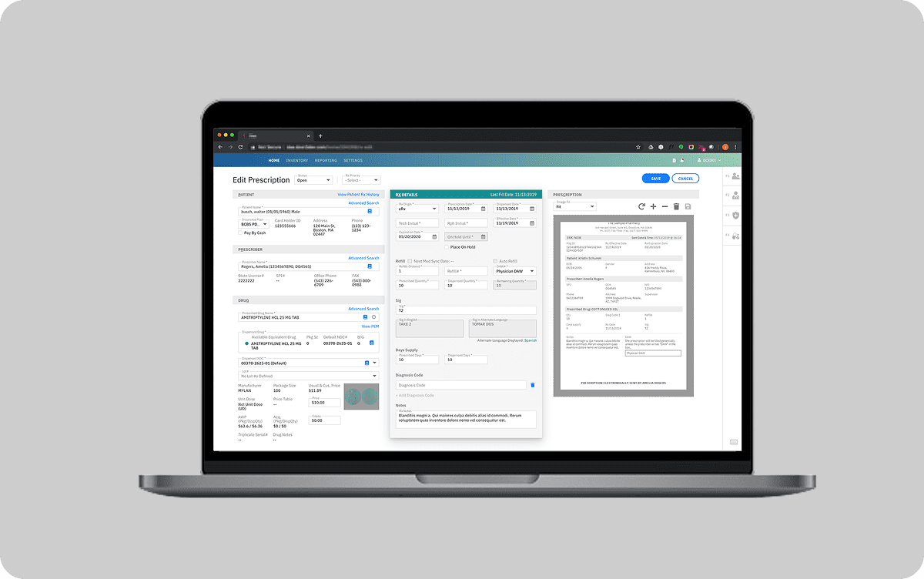
Task: Expand the Rx Origin dropdown
Action: [417, 209]
